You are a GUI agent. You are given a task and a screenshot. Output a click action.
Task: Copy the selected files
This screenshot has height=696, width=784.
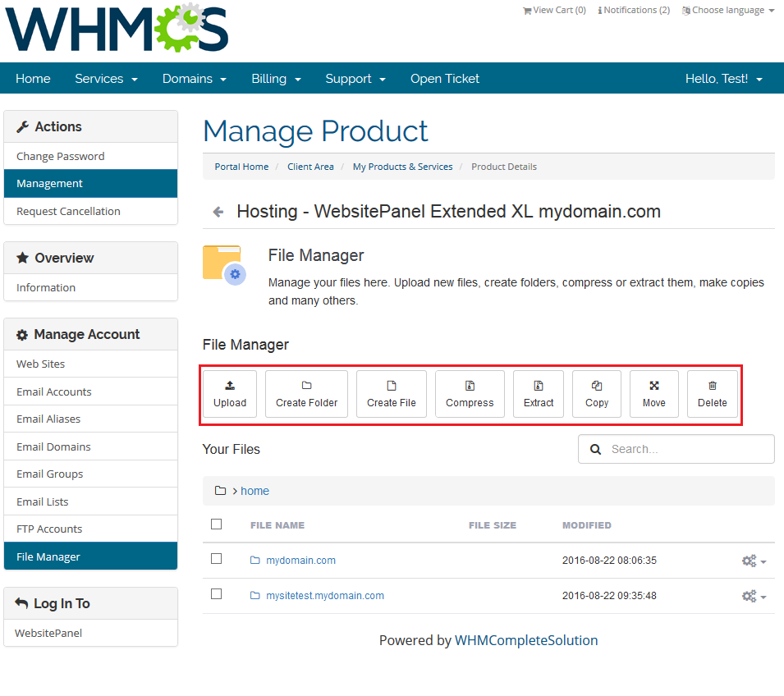[597, 394]
